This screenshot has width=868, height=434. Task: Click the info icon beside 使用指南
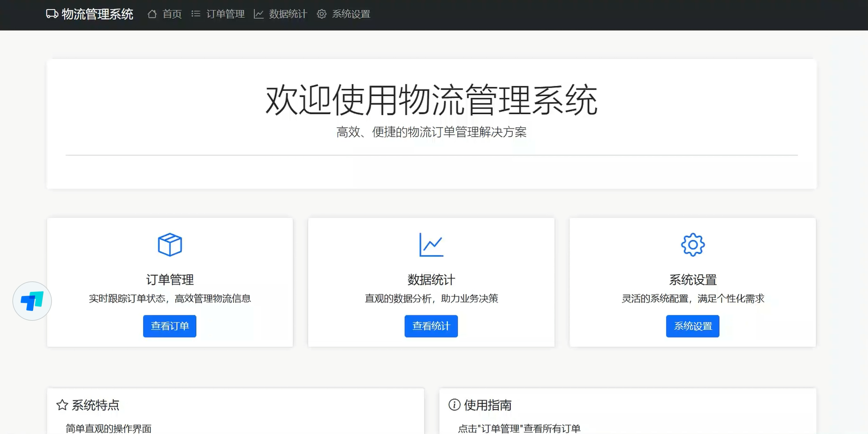[x=454, y=405]
